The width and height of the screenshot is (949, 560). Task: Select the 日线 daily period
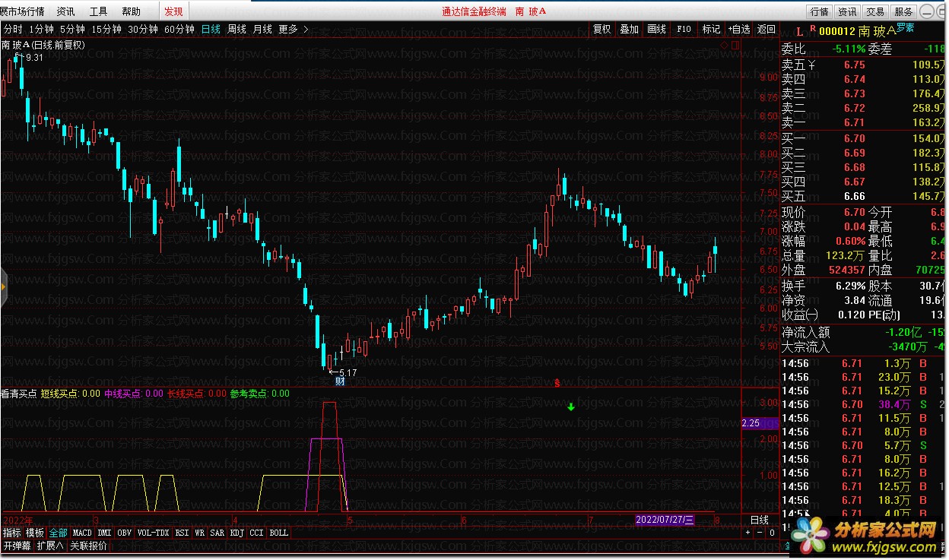click(211, 29)
